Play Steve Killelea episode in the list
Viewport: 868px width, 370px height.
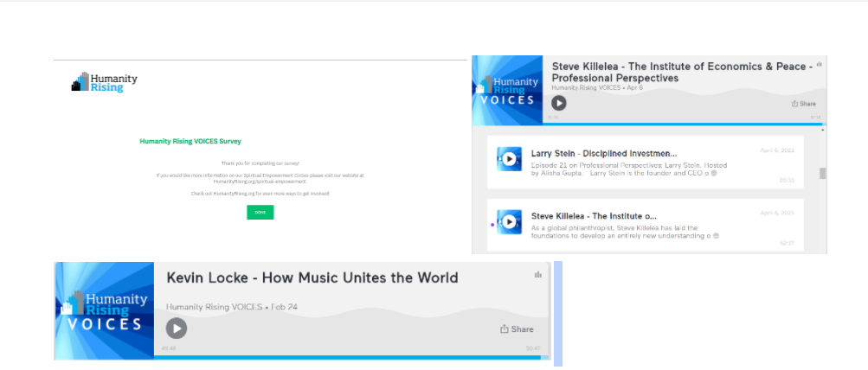click(509, 222)
